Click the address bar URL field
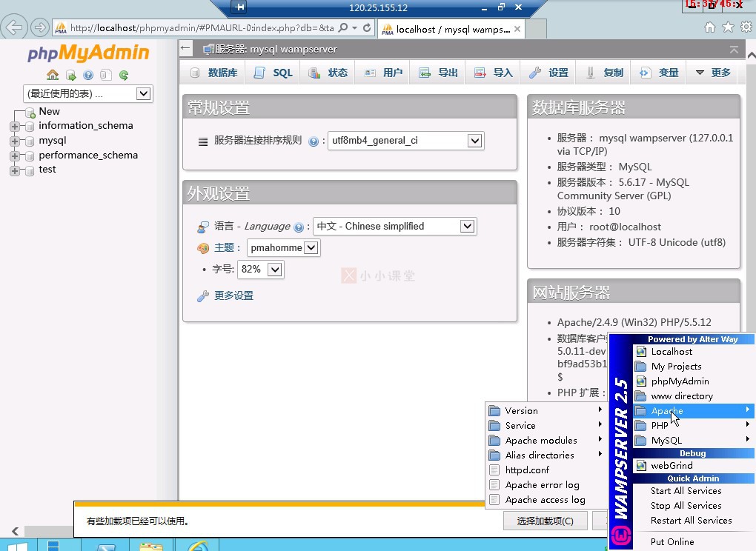Image resolution: width=756 pixels, height=551 pixels. coord(202,28)
